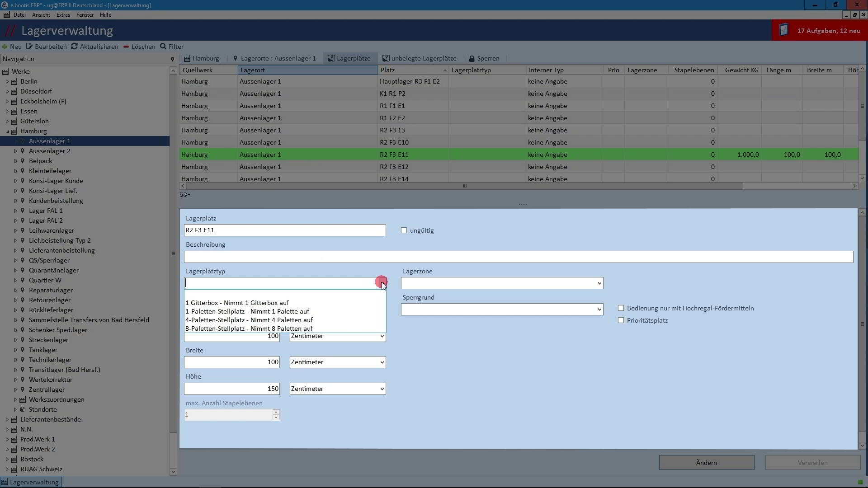
Task: Click the application menu icon left of Datei
Action: [6, 15]
